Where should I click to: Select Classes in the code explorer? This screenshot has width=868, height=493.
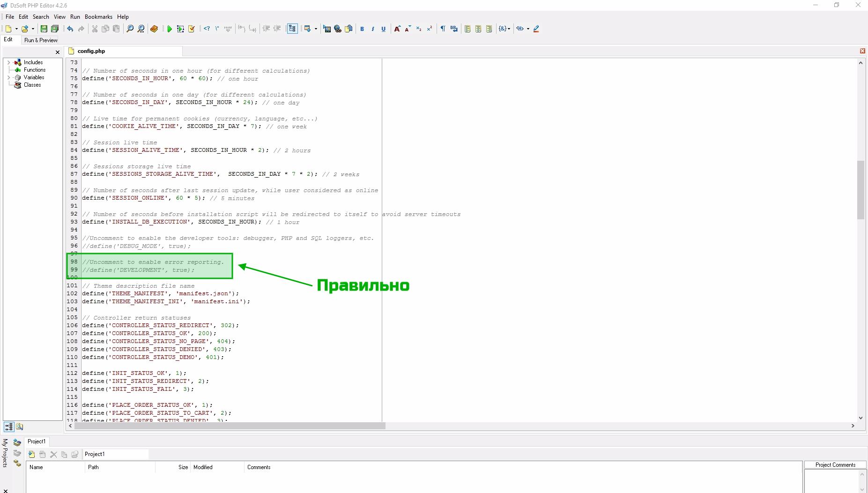[32, 85]
